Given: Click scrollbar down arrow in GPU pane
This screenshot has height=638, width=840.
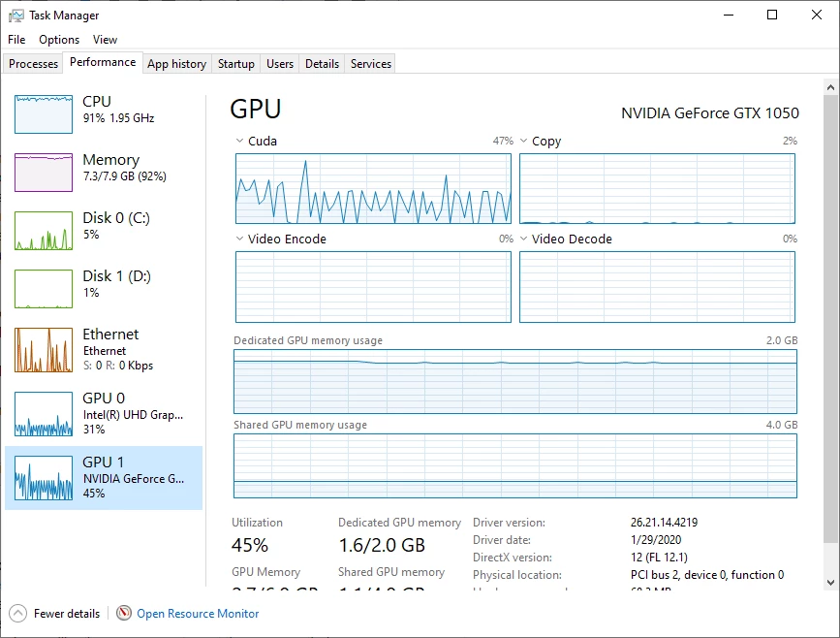Looking at the screenshot, I should [x=830, y=582].
